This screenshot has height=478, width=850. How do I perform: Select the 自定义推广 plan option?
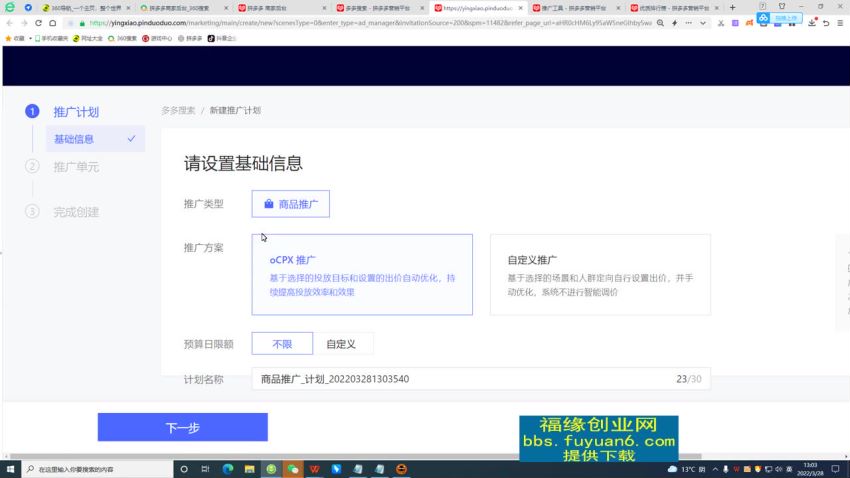point(600,275)
